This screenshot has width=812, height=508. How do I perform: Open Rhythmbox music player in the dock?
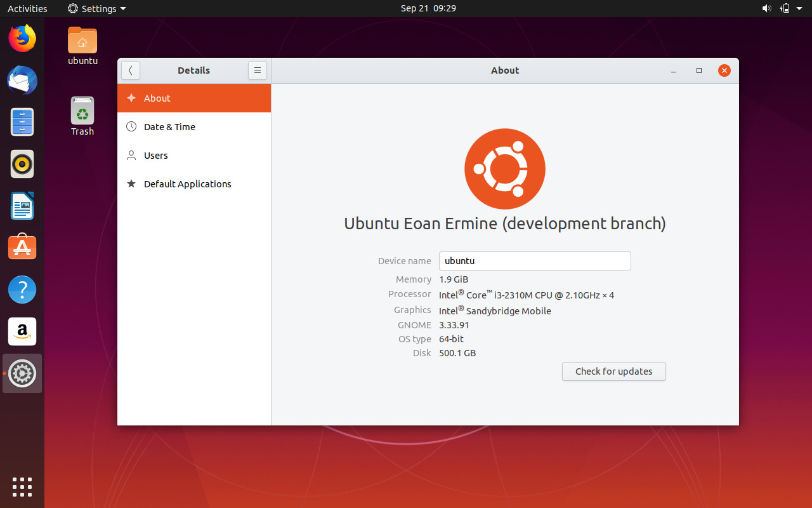pos(22,164)
